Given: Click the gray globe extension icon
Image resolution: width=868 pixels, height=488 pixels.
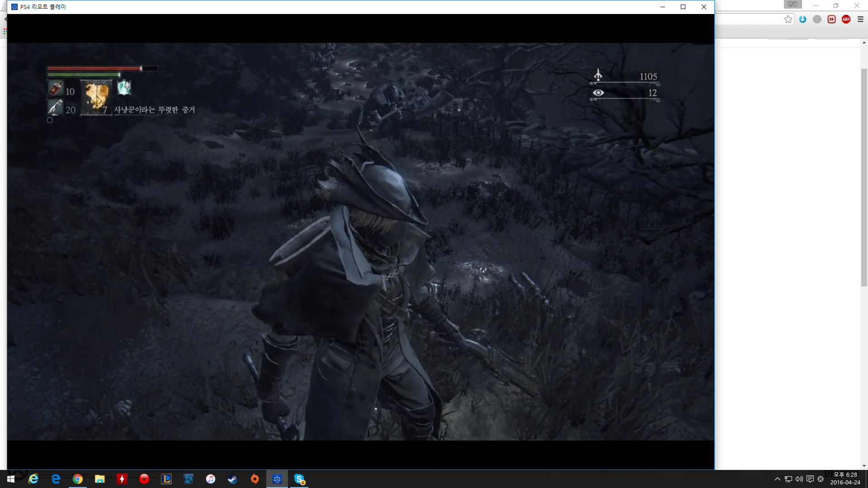Looking at the screenshot, I should tap(817, 19).
